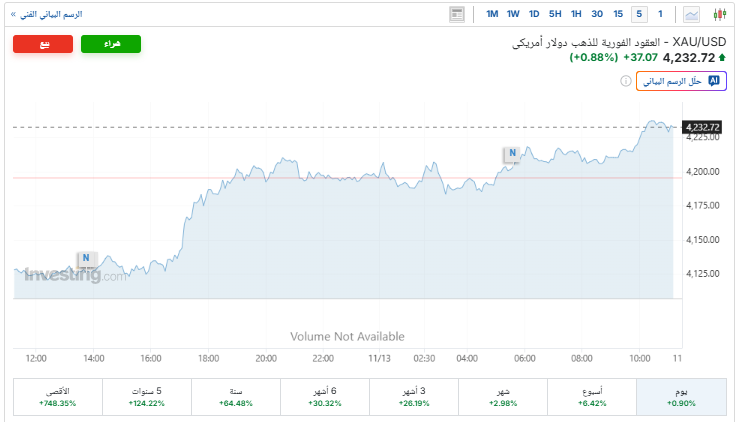Select the يوم (day) range tab
The image size is (737, 422).
tap(679, 396)
